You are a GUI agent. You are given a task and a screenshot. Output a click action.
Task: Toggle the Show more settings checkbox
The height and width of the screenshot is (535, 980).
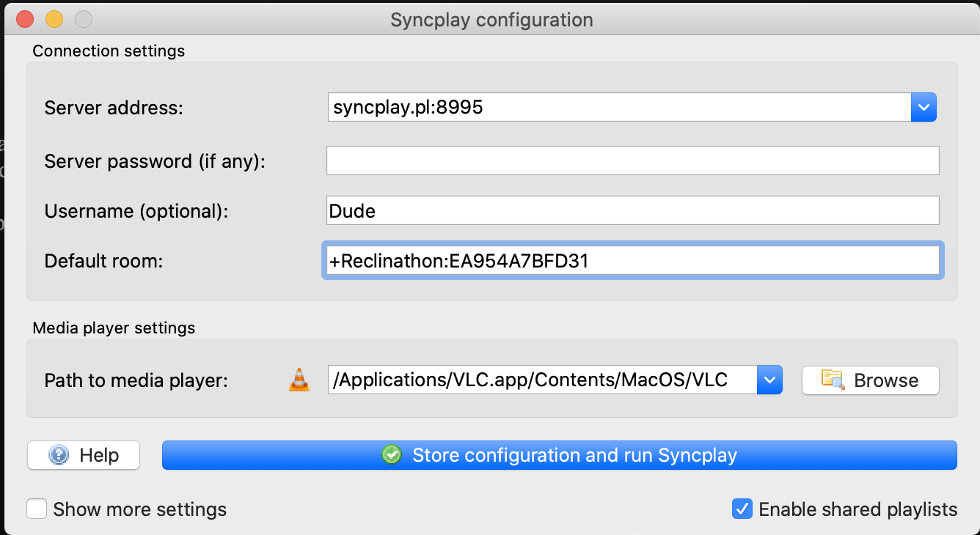point(37,509)
